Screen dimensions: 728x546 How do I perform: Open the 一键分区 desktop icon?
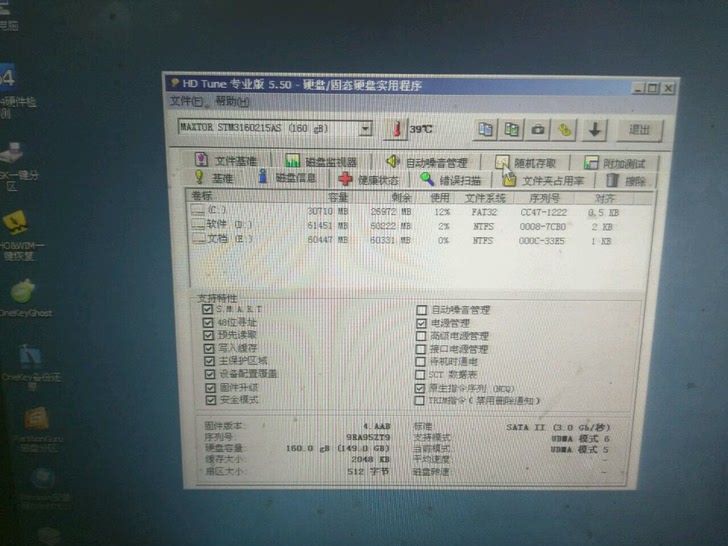click(15, 166)
